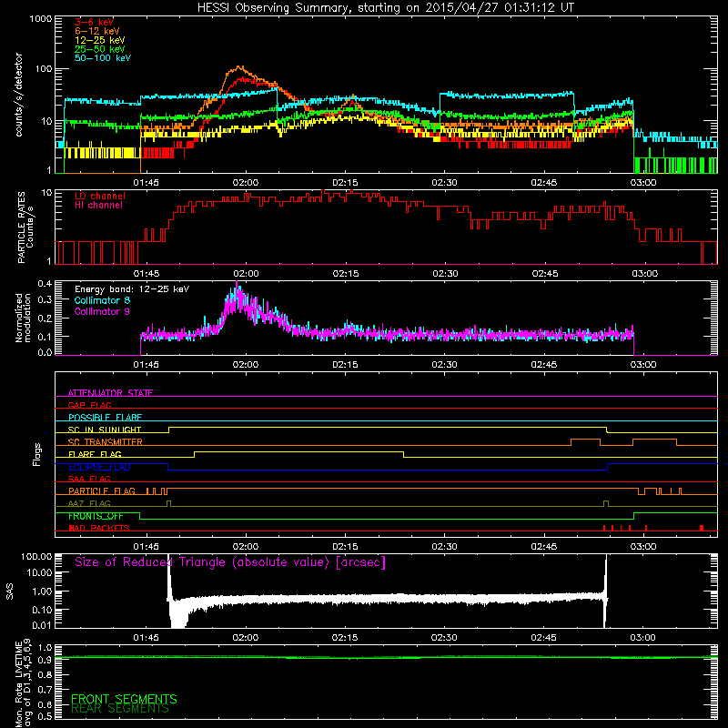Click the POSSIBLE FLARE flag label
Image resolution: width=728 pixels, height=728 pixels.
[105, 418]
